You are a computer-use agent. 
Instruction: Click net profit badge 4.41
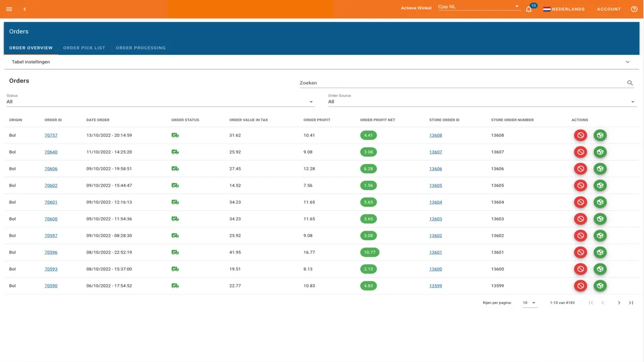368,135
